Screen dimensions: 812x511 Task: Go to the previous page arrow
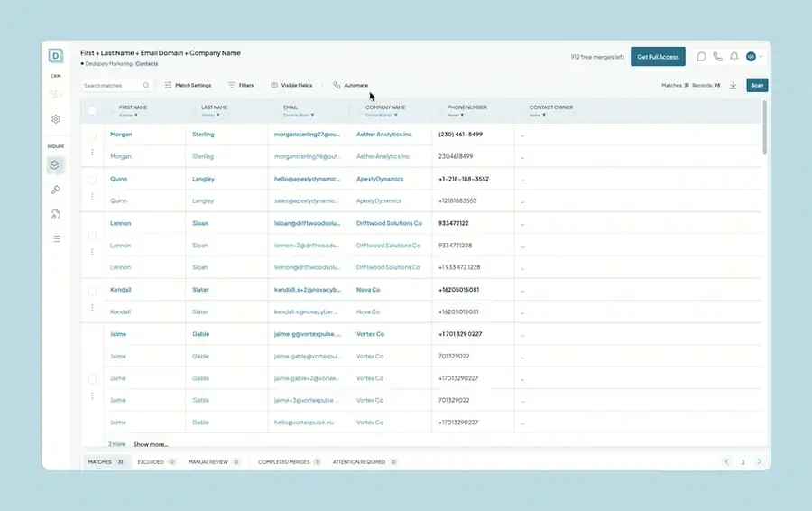(x=726, y=461)
